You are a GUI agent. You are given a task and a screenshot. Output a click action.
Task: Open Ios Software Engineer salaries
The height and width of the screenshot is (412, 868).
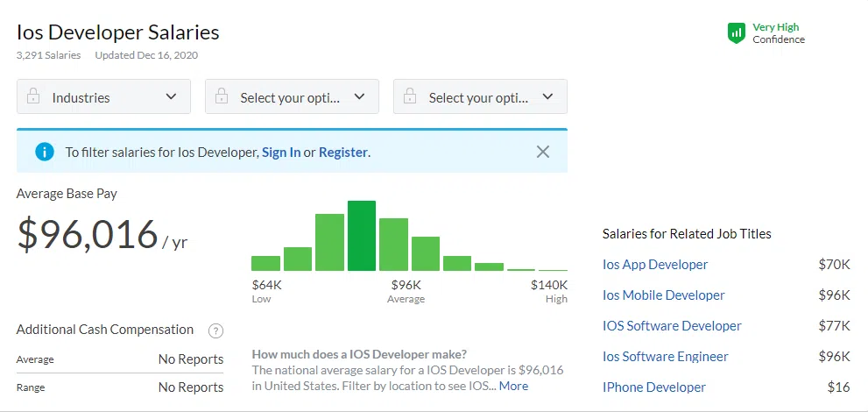[666, 357]
